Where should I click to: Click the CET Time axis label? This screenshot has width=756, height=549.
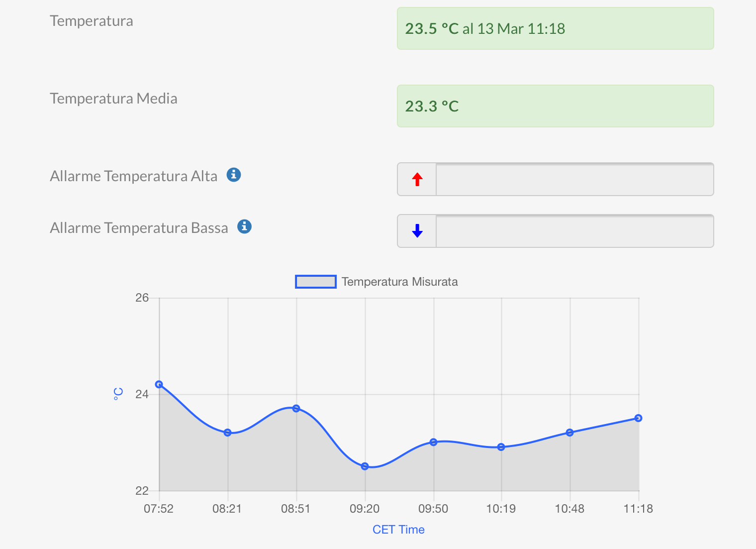click(398, 530)
